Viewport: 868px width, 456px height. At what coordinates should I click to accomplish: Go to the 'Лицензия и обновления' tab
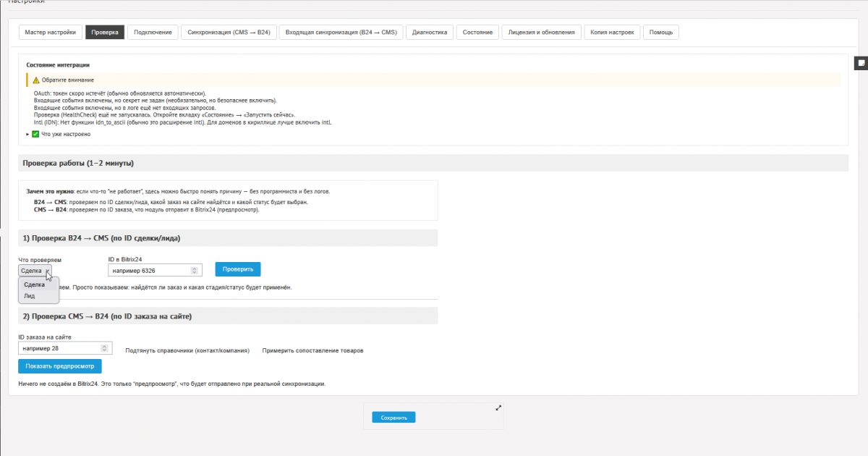[x=541, y=33]
